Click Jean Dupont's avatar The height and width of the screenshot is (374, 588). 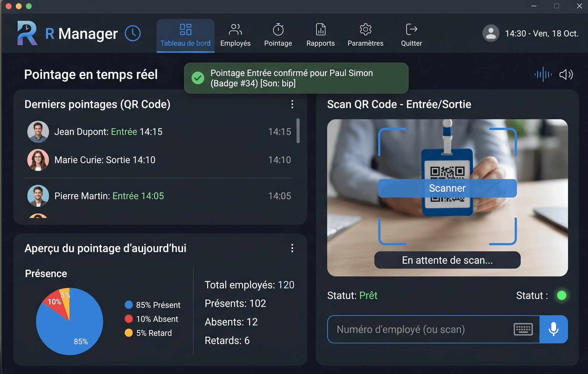click(38, 132)
